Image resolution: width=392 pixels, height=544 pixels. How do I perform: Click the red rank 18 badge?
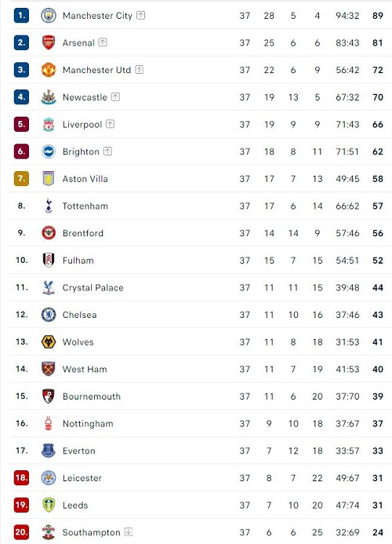pos(21,478)
